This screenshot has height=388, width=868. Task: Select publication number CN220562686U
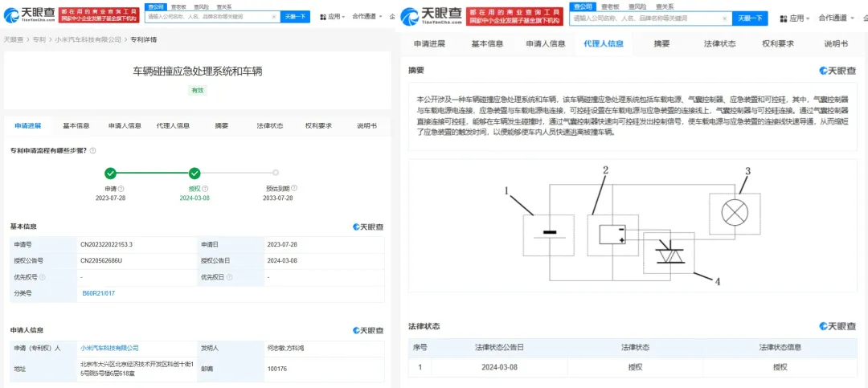(x=101, y=260)
